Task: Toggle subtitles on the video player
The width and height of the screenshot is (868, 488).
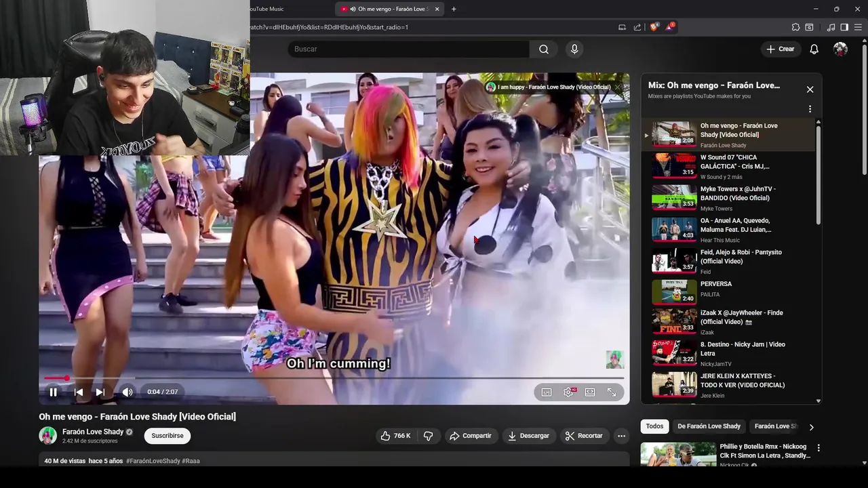Action: click(x=547, y=392)
